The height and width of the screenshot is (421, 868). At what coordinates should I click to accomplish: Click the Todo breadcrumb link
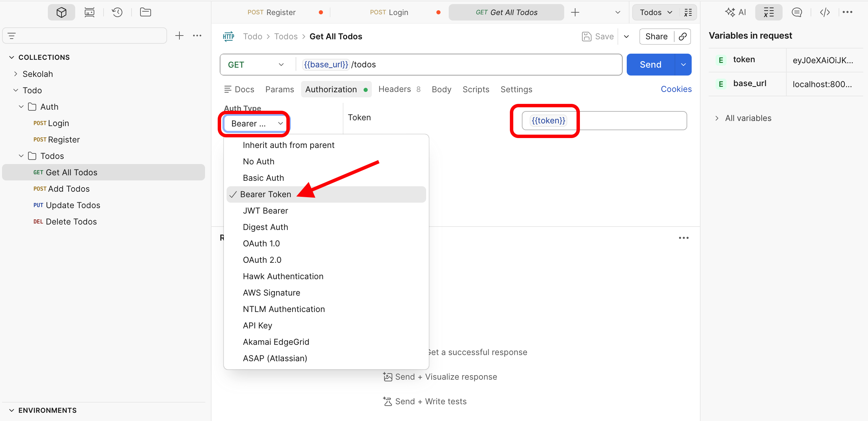(253, 37)
